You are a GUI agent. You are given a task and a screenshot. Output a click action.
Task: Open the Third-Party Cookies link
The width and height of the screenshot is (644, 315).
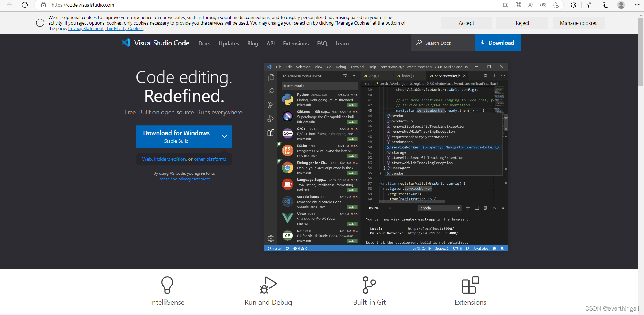(x=124, y=29)
